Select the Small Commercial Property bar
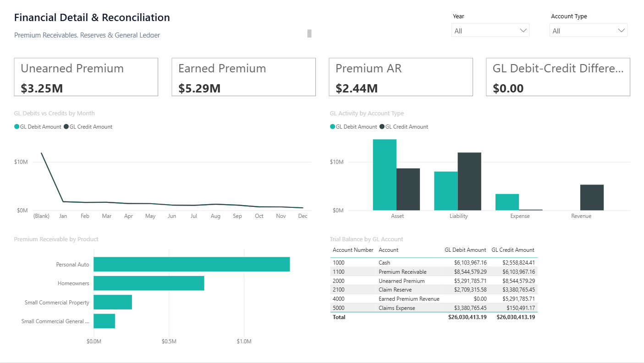Viewport: 644px width, 363px height. 113,302
